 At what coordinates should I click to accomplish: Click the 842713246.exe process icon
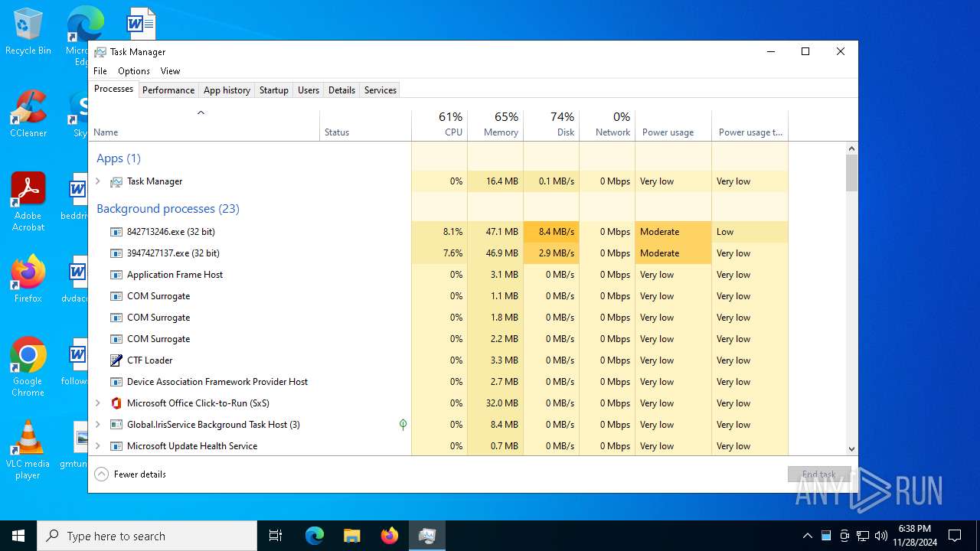116,232
